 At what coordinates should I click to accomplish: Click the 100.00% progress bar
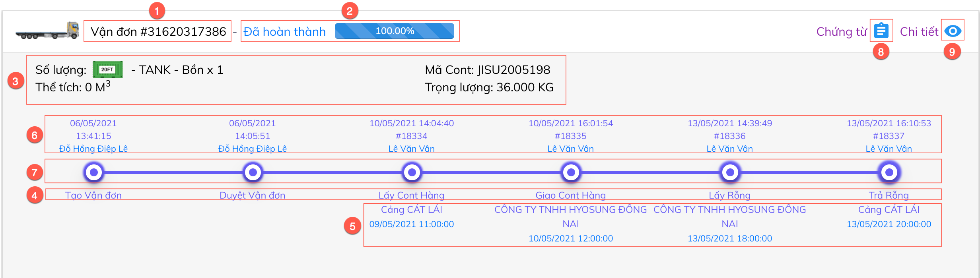pyautogui.click(x=394, y=31)
